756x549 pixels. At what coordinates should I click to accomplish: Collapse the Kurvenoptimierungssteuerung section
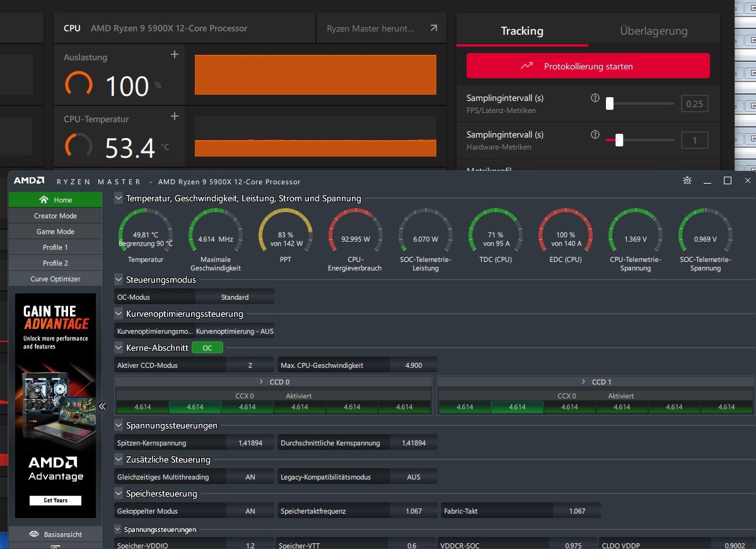pyautogui.click(x=118, y=314)
